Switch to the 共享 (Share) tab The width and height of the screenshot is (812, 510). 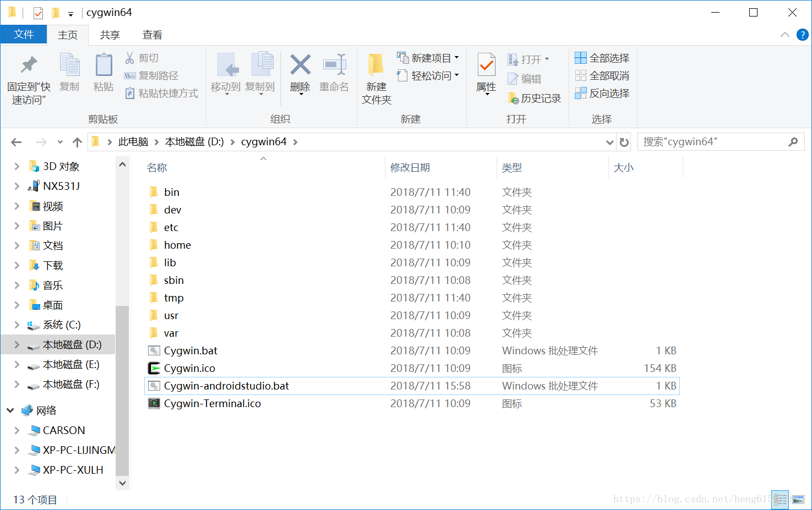(x=110, y=35)
